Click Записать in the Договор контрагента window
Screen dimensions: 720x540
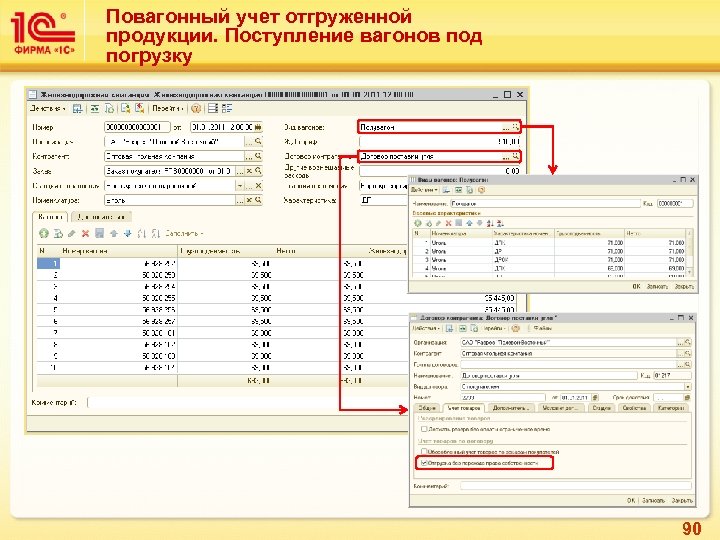653,501
